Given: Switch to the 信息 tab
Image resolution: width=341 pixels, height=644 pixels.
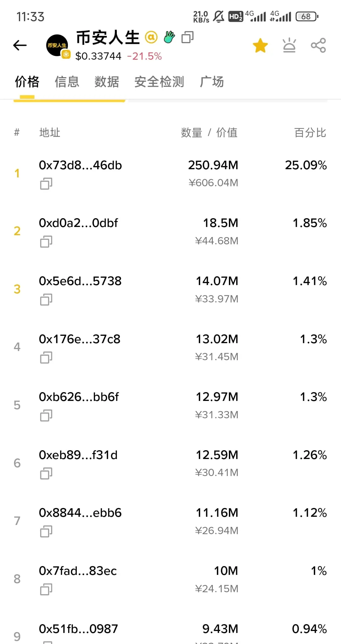Looking at the screenshot, I should [67, 82].
